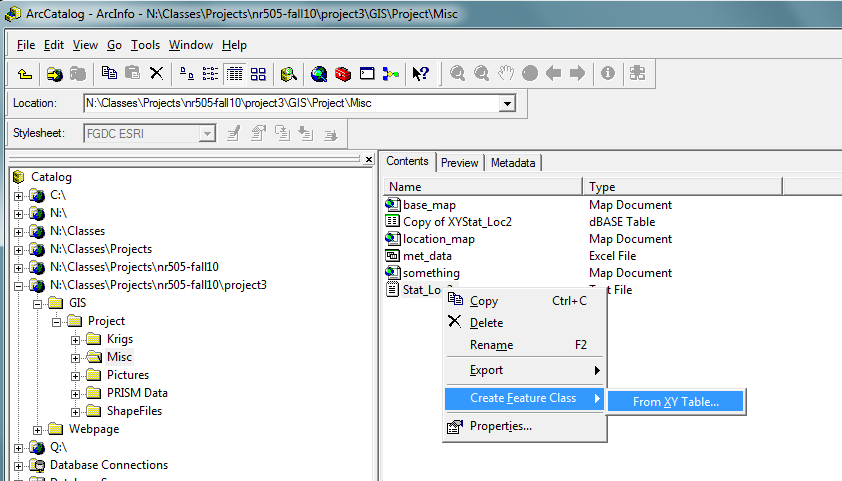Expand the Webpage folder node

38,429
